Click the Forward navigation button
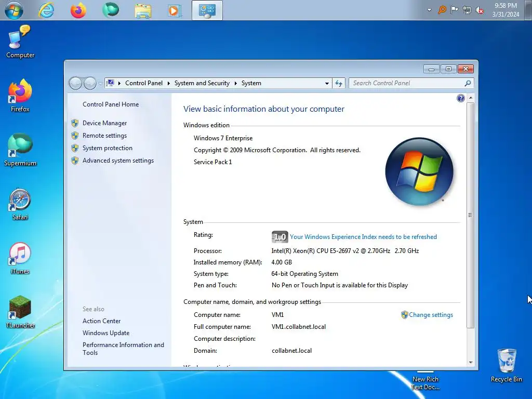 click(90, 83)
